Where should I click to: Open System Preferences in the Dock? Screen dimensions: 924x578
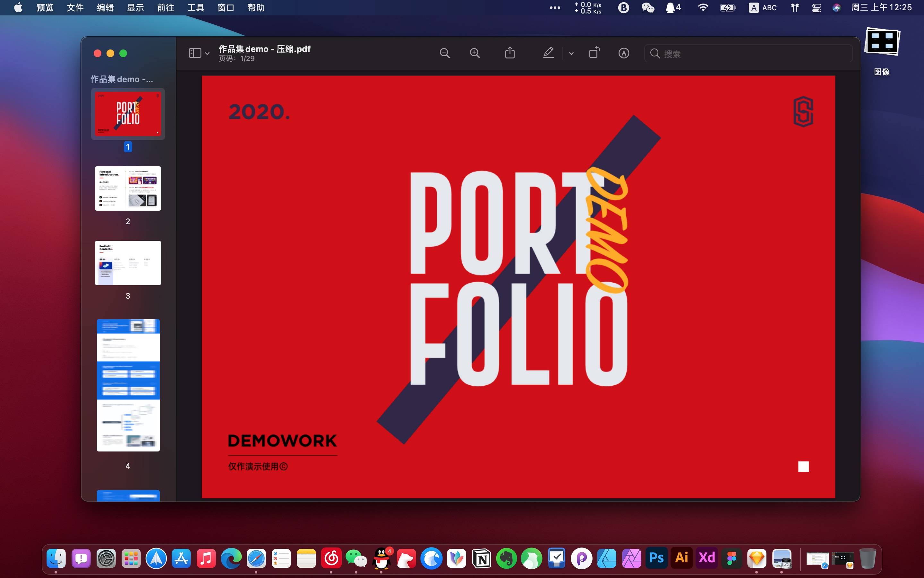point(106,558)
